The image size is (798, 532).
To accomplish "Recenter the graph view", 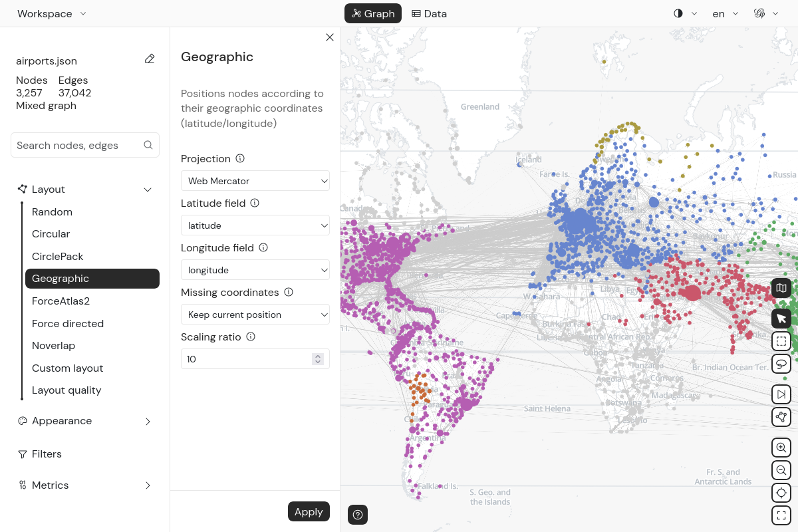I will 781,493.
